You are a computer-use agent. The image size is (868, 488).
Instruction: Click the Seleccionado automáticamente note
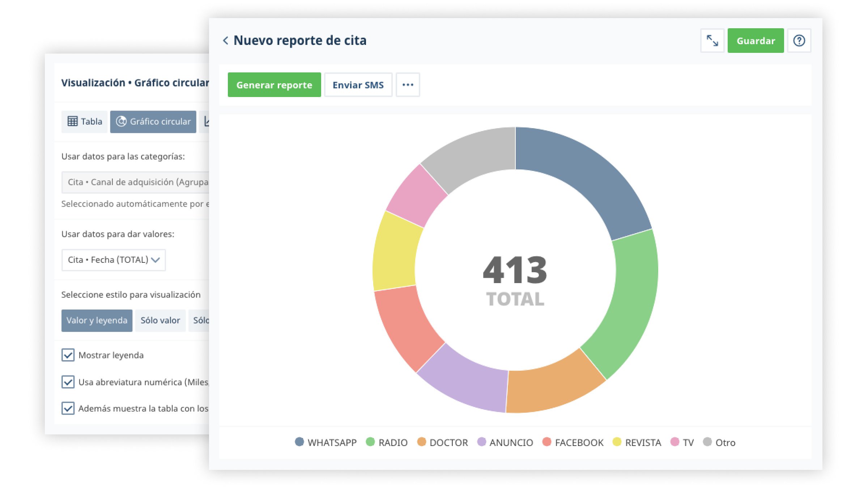point(135,204)
